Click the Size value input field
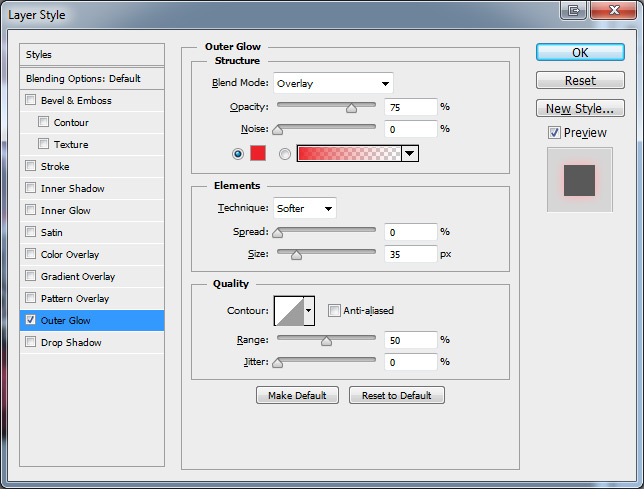644x489 pixels. pos(411,254)
